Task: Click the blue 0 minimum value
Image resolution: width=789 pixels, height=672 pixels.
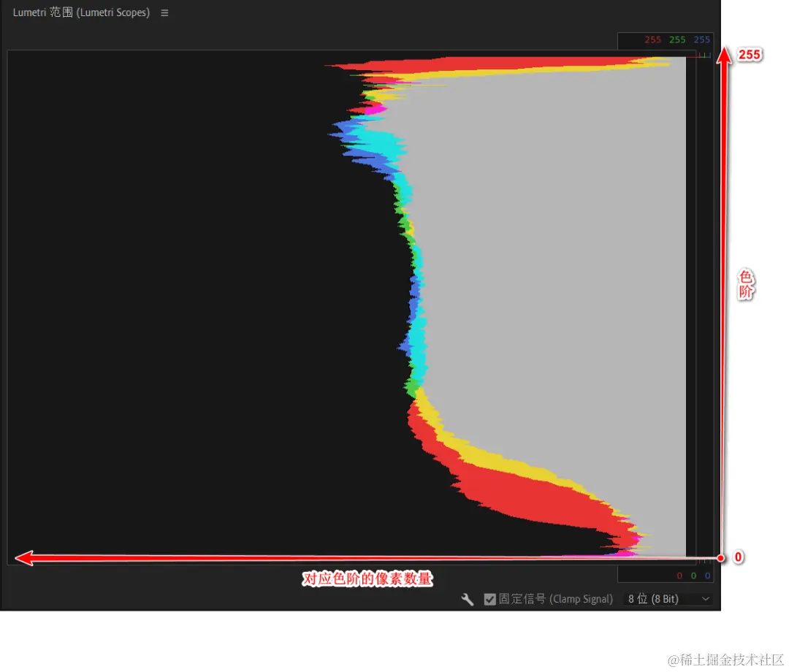Action: (x=707, y=576)
